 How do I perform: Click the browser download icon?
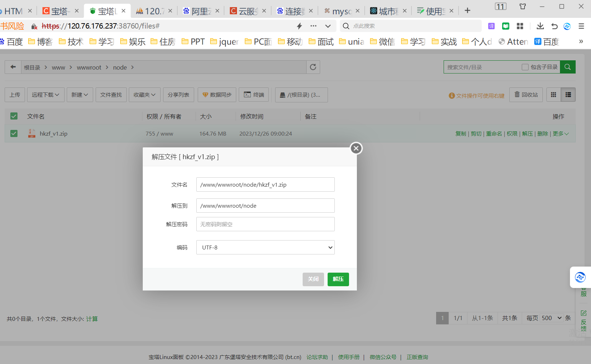point(540,26)
